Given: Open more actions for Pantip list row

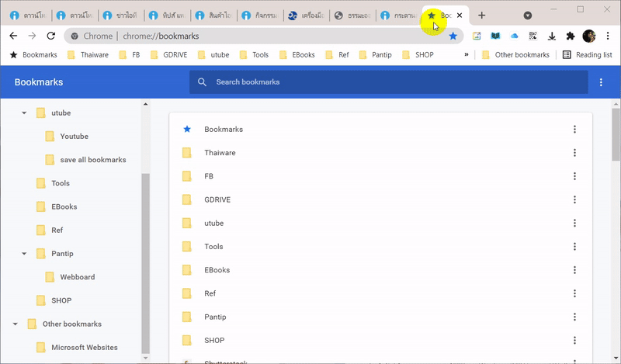Looking at the screenshot, I should pyautogui.click(x=574, y=317).
